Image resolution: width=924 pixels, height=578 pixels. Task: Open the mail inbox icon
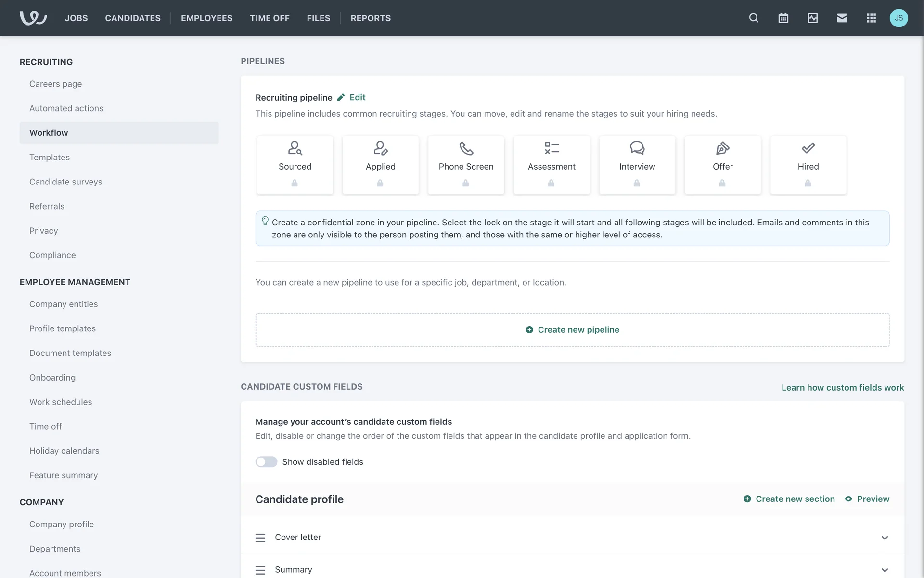[842, 18]
